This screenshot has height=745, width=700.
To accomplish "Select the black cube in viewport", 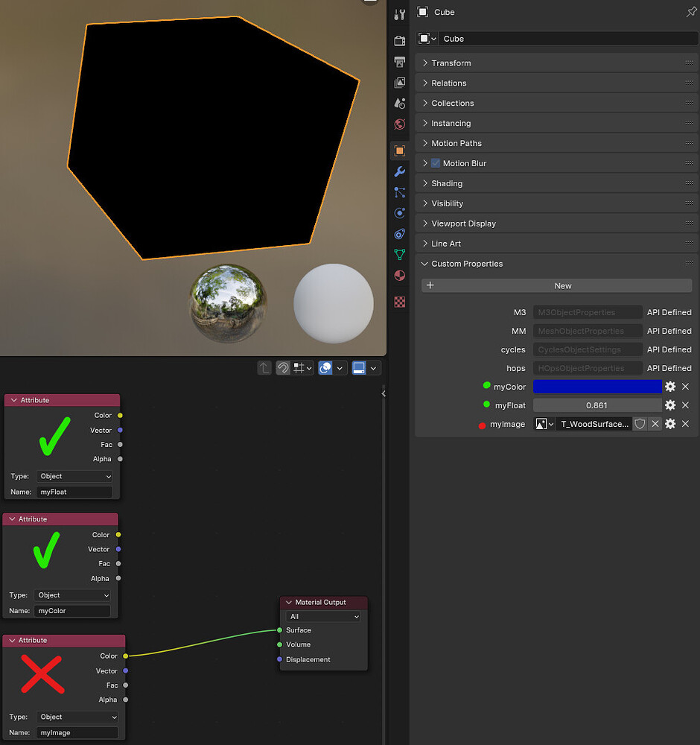I will [214, 138].
